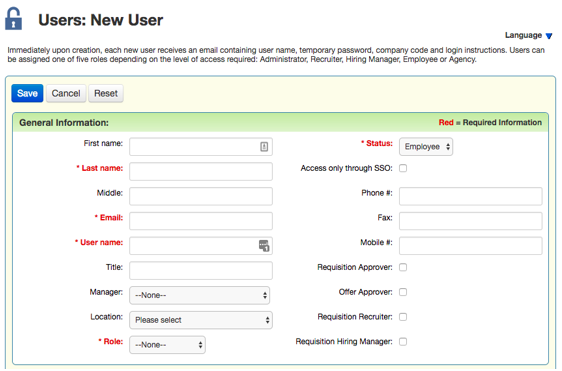The image size is (562, 371).
Task: Open the Role dropdown
Action: pos(167,345)
